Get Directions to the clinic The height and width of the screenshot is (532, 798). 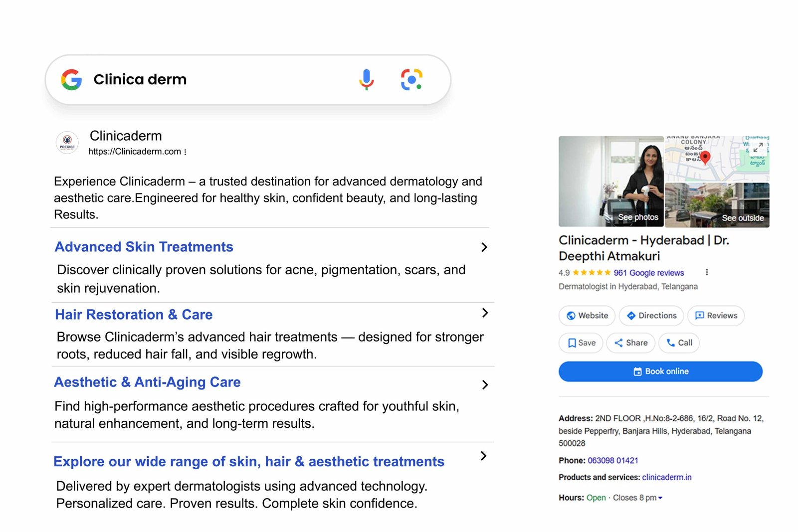[x=651, y=316]
